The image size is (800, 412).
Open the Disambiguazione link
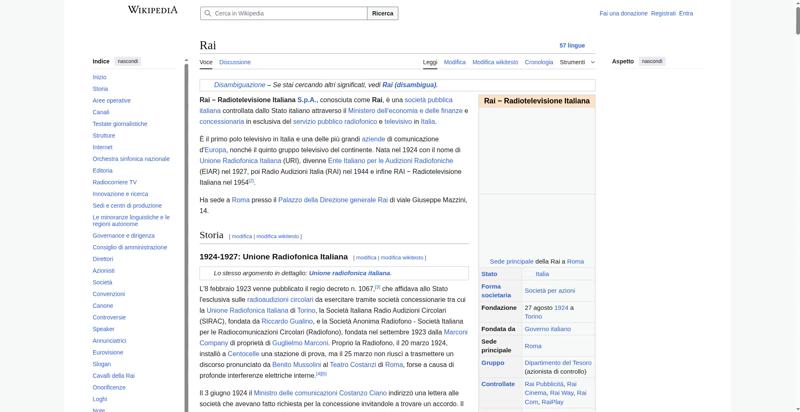tap(239, 85)
